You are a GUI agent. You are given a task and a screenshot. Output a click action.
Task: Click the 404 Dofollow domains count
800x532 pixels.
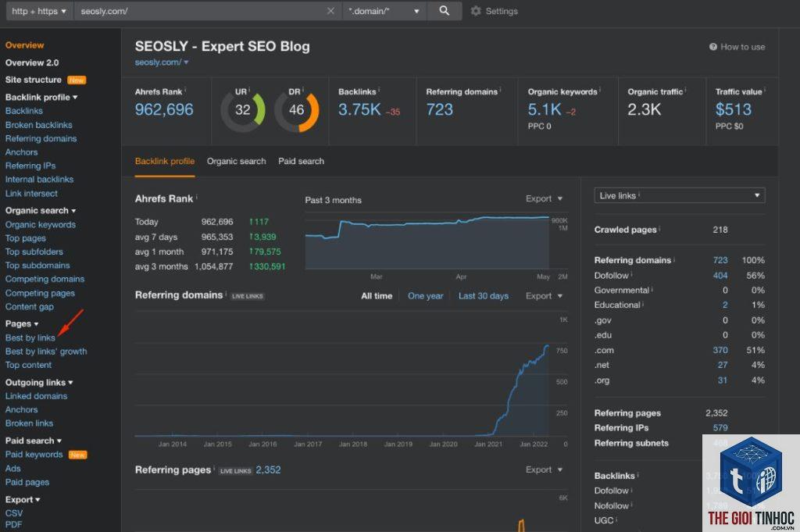(720, 276)
